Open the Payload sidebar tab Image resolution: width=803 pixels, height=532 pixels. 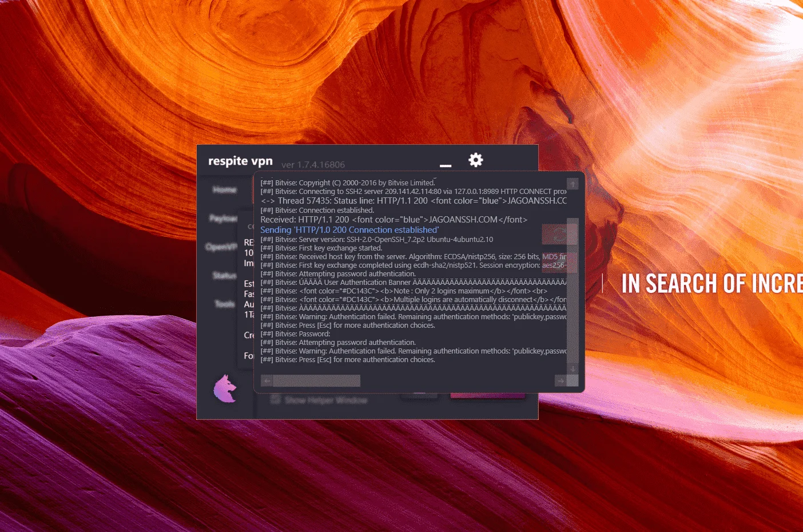coord(224,218)
